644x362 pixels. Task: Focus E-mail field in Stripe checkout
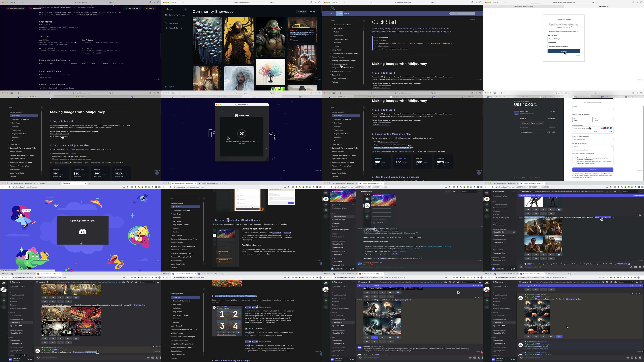593,109
